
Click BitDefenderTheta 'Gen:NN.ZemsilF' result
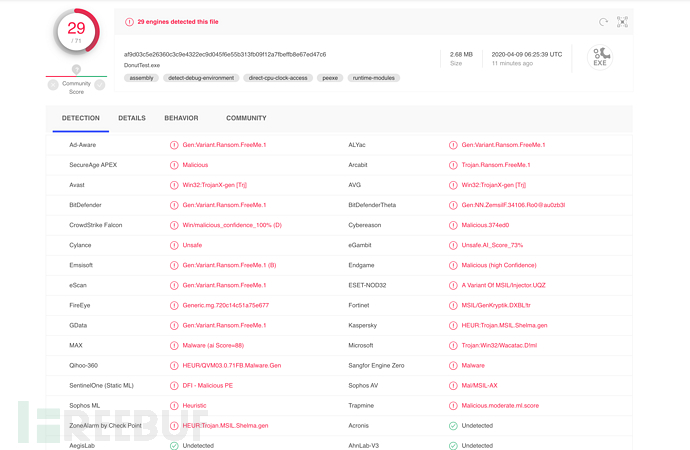[x=514, y=205]
